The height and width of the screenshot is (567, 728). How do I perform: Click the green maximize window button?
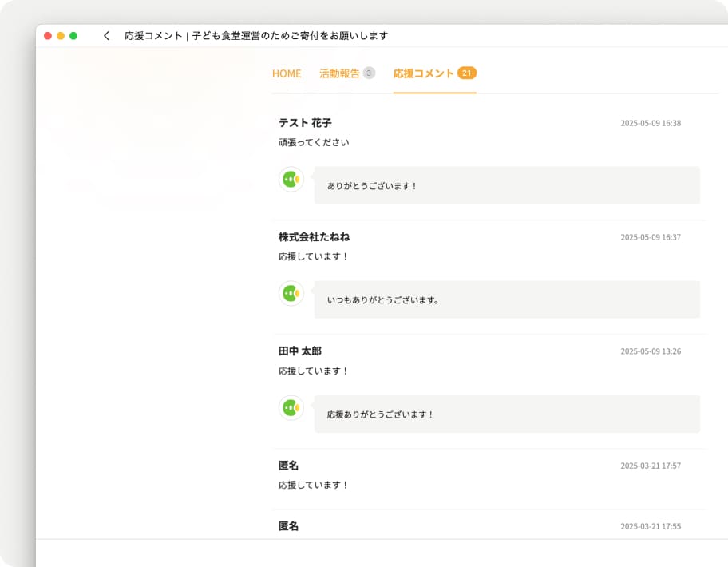click(x=73, y=36)
